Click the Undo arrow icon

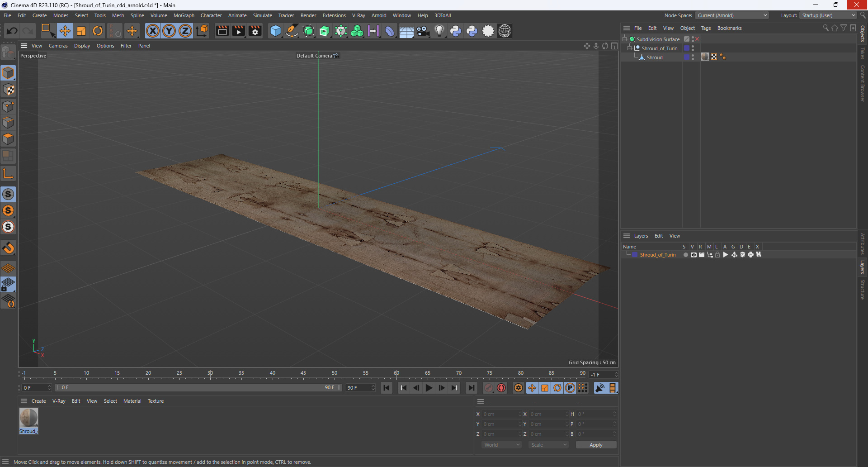12,31
